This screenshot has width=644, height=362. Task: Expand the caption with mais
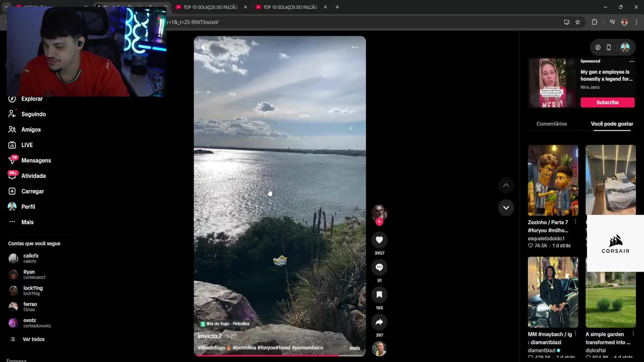pyautogui.click(x=355, y=348)
